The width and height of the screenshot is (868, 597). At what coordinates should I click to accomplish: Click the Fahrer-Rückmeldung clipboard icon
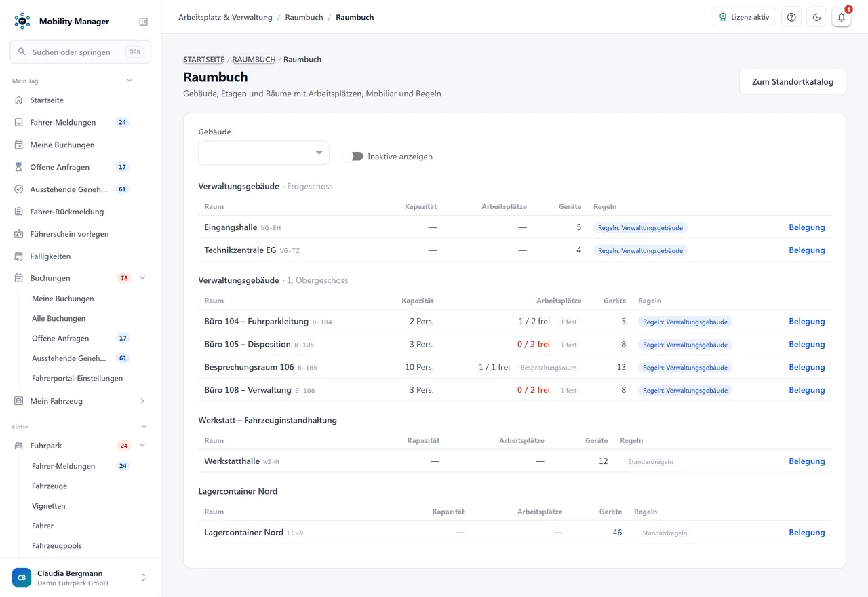pos(19,212)
